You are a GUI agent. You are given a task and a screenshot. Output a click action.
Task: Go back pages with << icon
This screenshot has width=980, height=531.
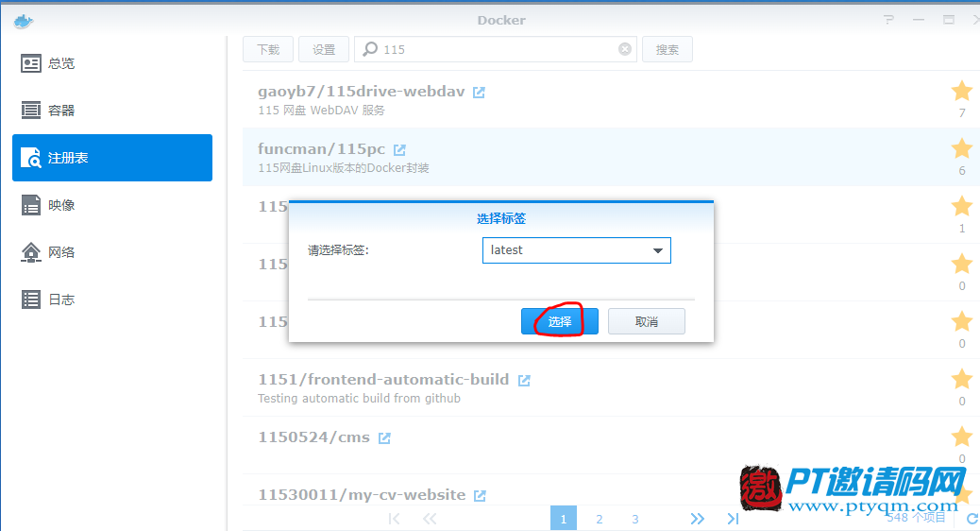(430, 519)
